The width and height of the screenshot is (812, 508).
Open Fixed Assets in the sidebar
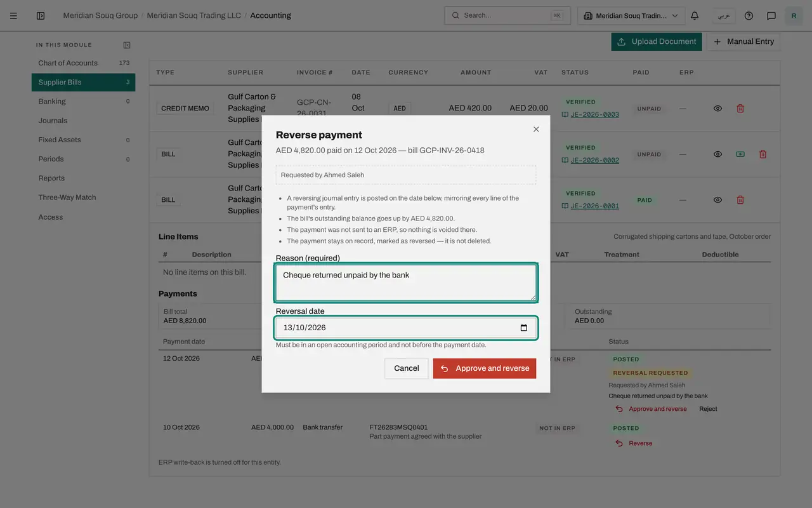pos(83,140)
